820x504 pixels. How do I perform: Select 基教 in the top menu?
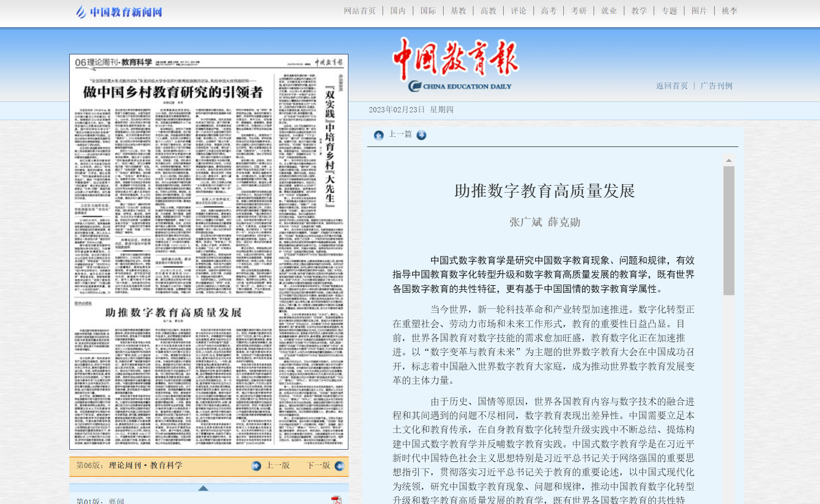pos(458,11)
